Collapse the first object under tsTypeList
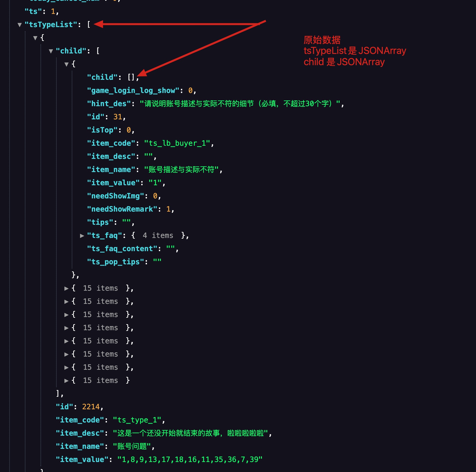This screenshot has height=472, width=476. click(35, 38)
